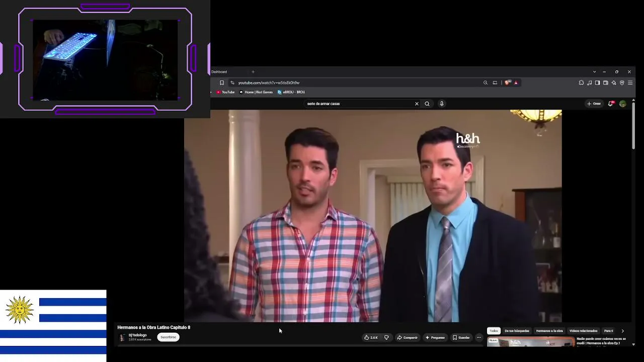The height and width of the screenshot is (362, 644).
Task: Open the browser extensions puzzle icon
Action: (581, 82)
